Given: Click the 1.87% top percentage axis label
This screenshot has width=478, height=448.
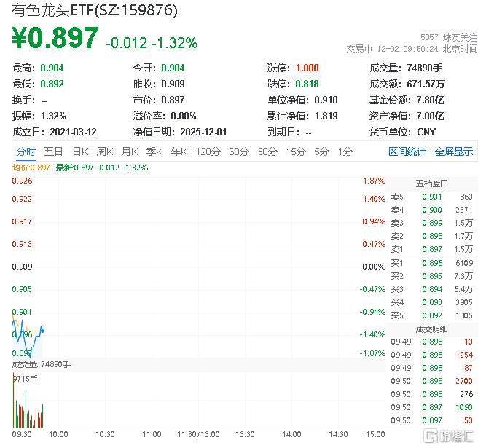Looking at the screenshot, I should pyautogui.click(x=374, y=181).
